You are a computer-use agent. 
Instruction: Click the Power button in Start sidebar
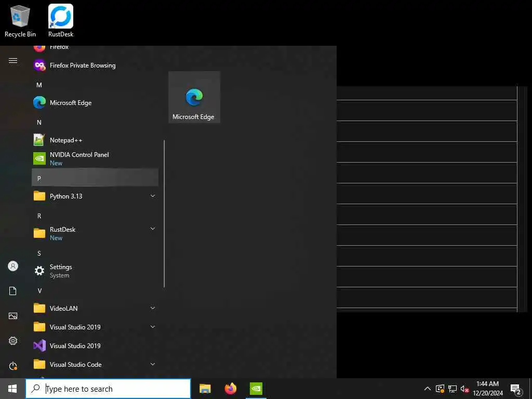(x=13, y=366)
